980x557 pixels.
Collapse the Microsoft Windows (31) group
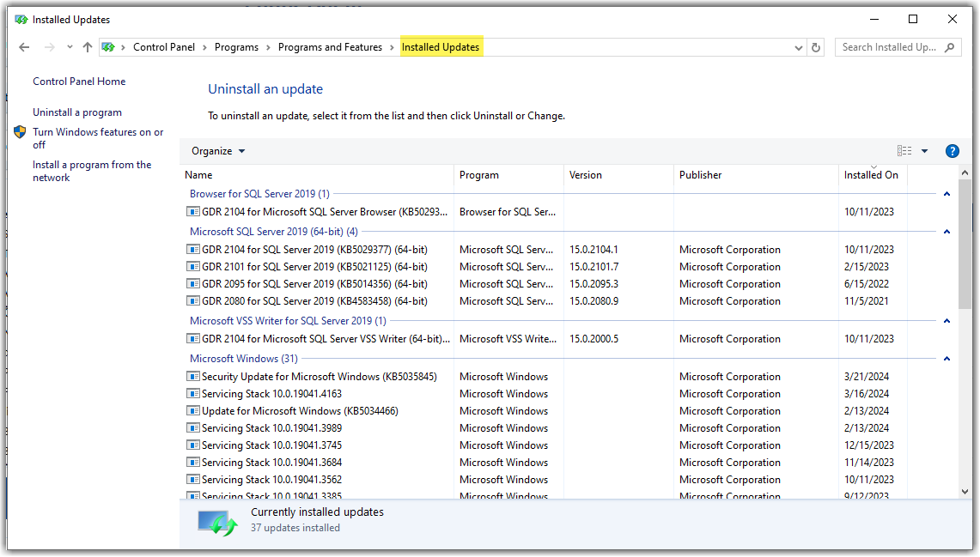[x=947, y=359]
